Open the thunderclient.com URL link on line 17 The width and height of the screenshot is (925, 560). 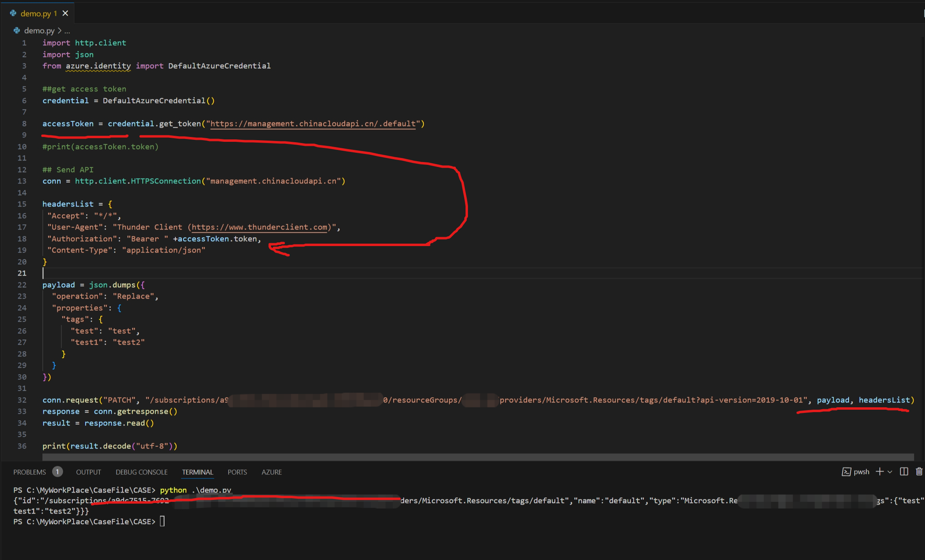point(259,227)
